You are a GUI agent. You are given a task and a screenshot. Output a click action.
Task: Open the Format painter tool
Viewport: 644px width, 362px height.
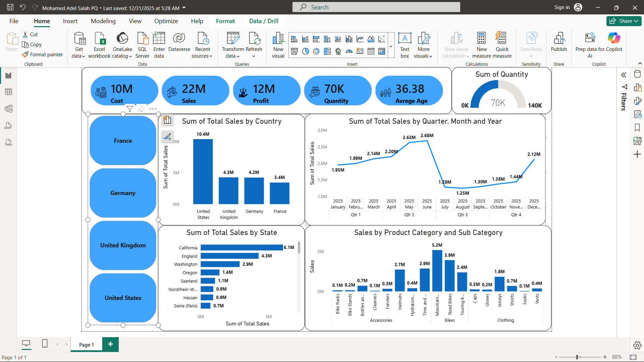[43, 54]
